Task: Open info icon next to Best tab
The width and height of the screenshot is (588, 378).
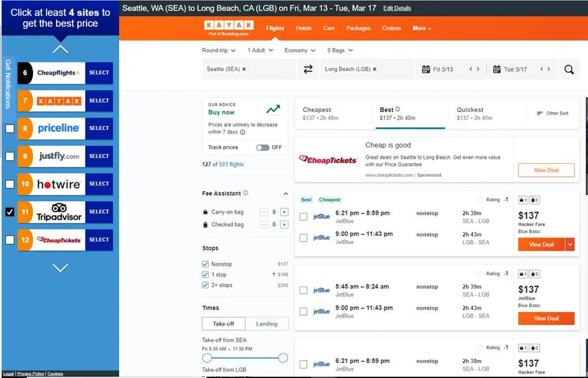Action: tap(397, 109)
